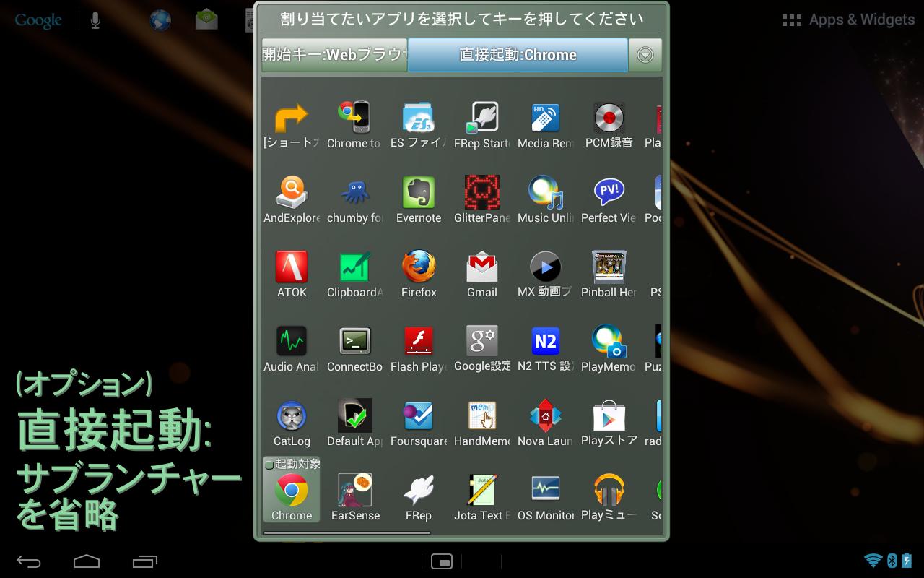This screenshot has width=924, height=578.
Task: Select the chumby app icon
Action: [355, 192]
